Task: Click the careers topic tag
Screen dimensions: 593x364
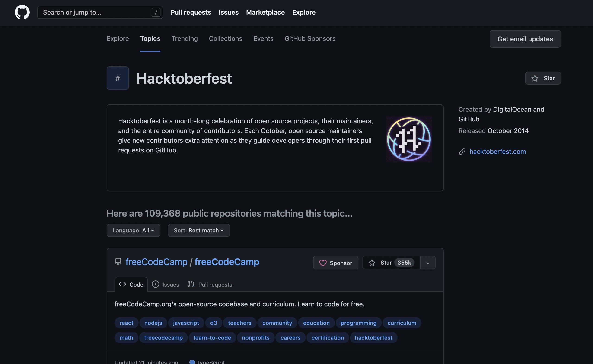Action: click(x=290, y=338)
